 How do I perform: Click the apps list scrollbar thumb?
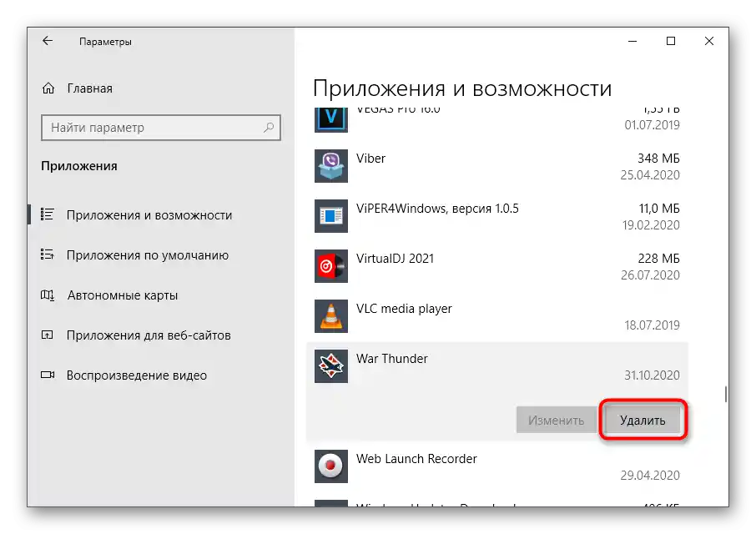[726, 394]
